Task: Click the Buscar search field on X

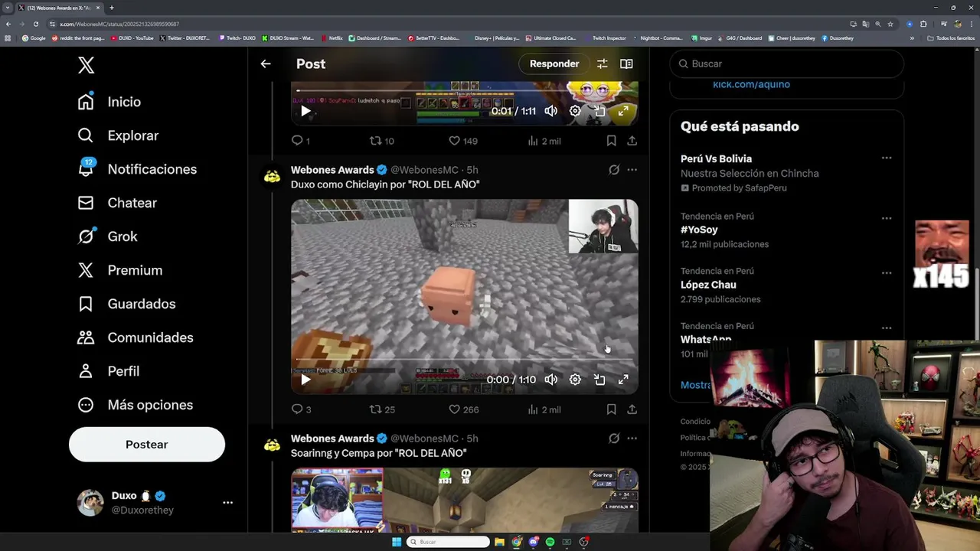Action: tap(787, 64)
